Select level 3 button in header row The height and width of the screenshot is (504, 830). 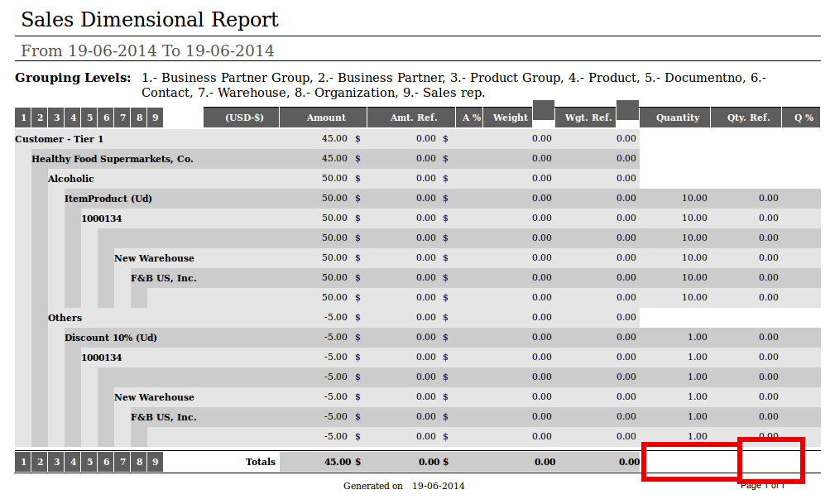click(56, 118)
